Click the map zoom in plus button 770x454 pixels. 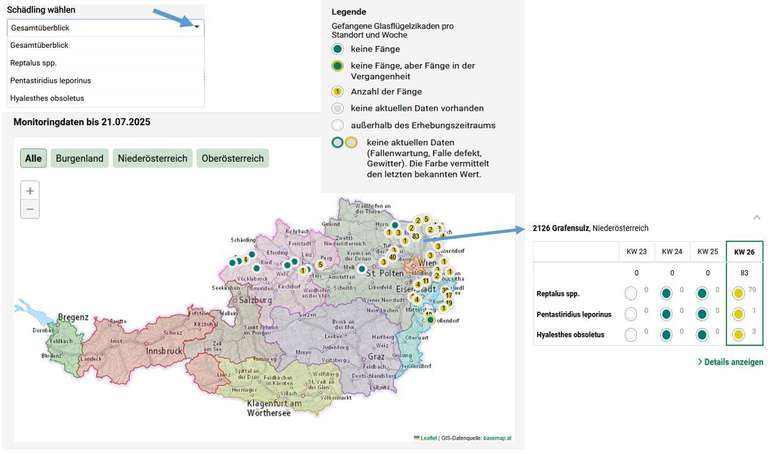[x=30, y=190]
